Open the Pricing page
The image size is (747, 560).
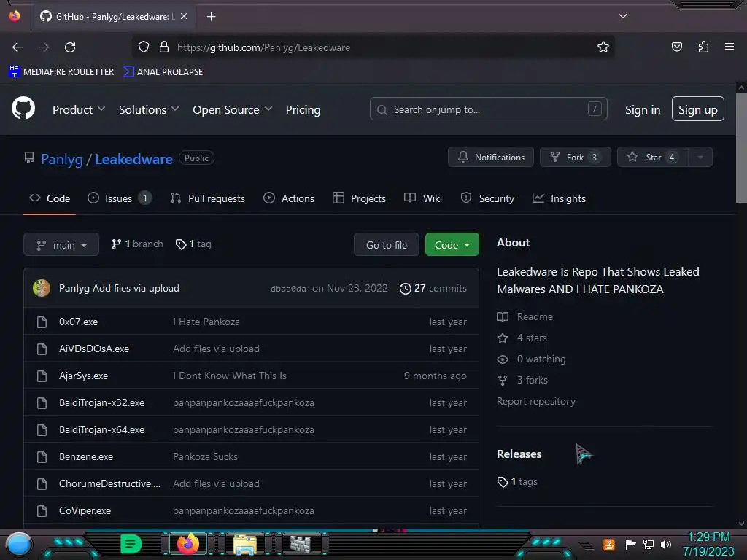[303, 109]
